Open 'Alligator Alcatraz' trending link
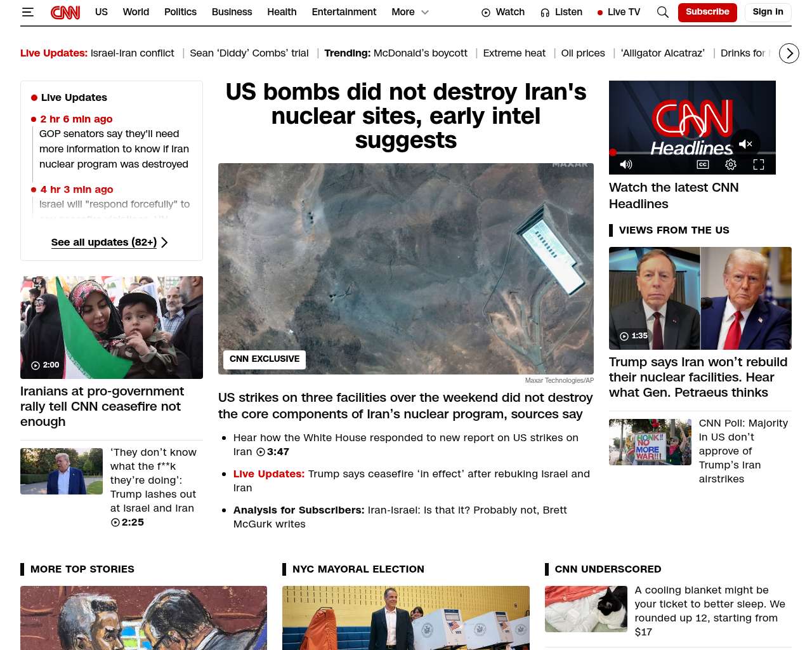Screen dimensions: 812x650 (x=663, y=53)
